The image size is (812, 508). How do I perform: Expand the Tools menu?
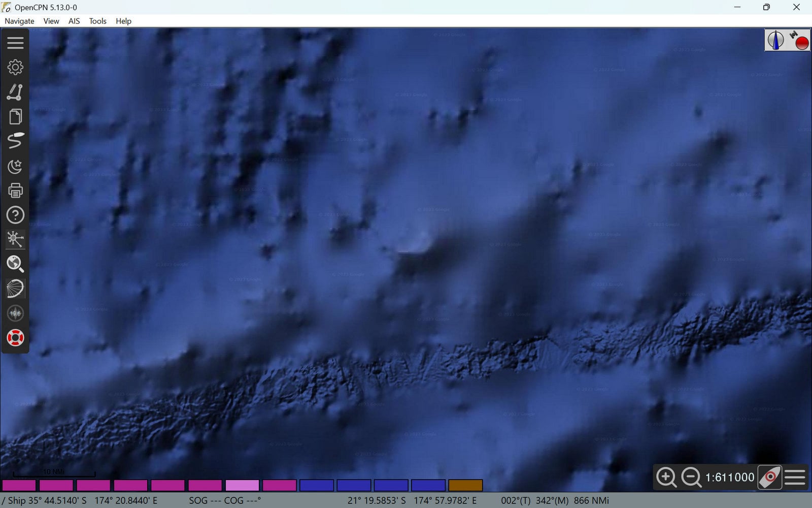tap(97, 21)
